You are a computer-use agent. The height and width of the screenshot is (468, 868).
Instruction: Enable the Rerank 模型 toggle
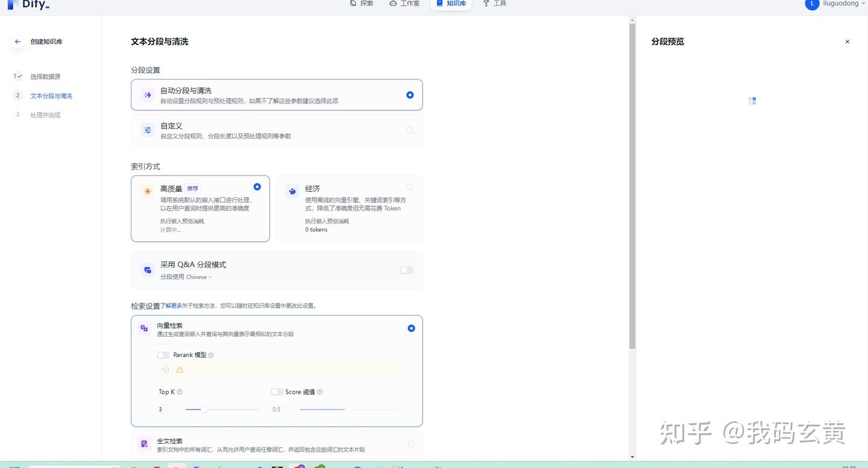(163, 355)
